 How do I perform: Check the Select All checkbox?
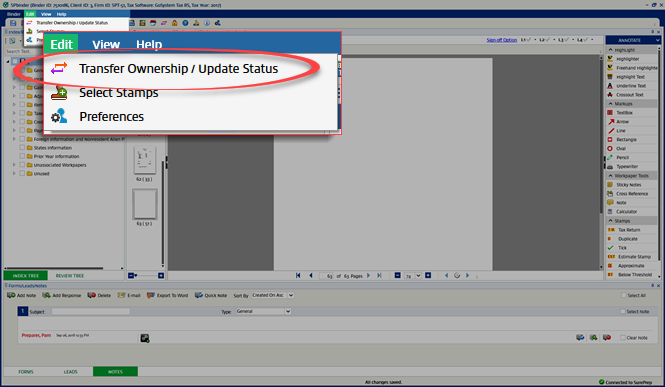click(623, 295)
